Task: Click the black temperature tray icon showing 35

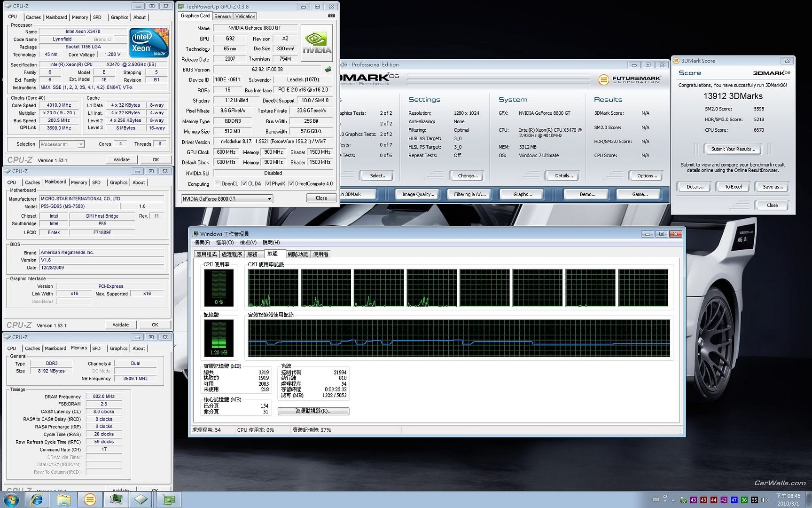Action: [x=754, y=500]
